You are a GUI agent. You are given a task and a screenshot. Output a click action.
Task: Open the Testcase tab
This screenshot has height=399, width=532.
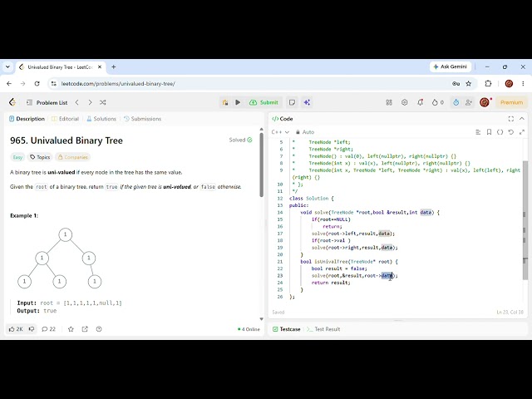click(287, 329)
